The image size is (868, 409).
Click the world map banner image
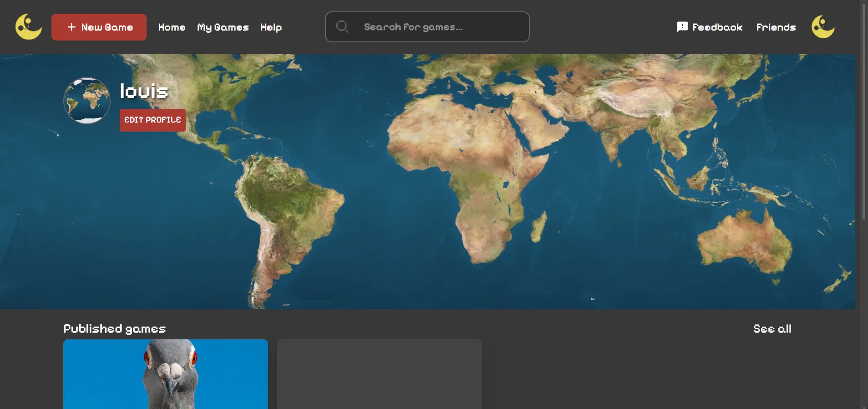pyautogui.click(x=427, y=182)
